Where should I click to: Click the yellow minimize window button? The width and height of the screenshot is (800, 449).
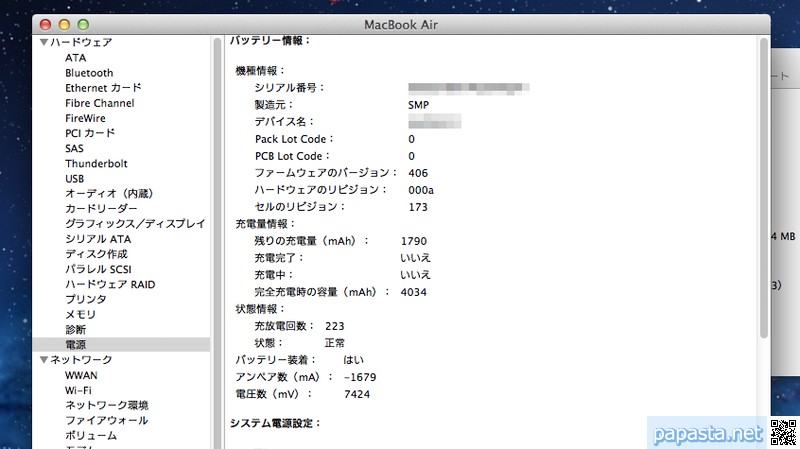pos(65,23)
